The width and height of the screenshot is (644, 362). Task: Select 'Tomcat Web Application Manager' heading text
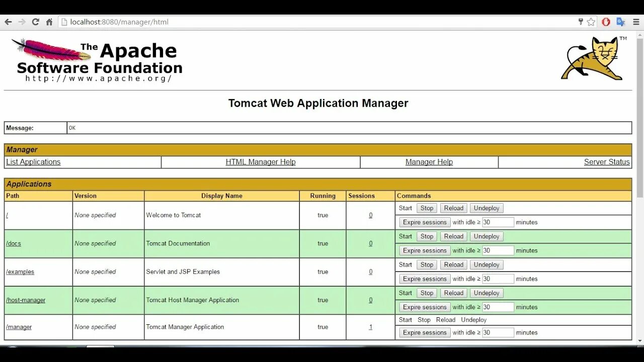318,103
